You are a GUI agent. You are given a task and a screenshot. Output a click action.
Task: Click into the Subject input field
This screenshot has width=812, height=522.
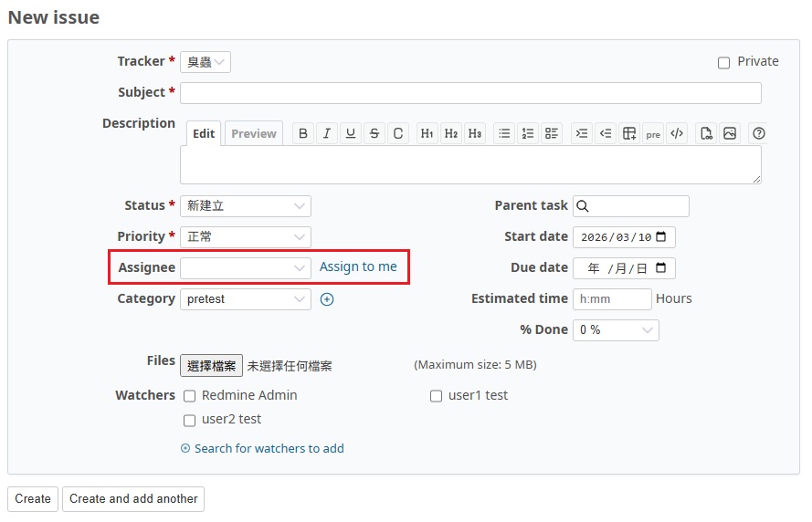point(470,93)
